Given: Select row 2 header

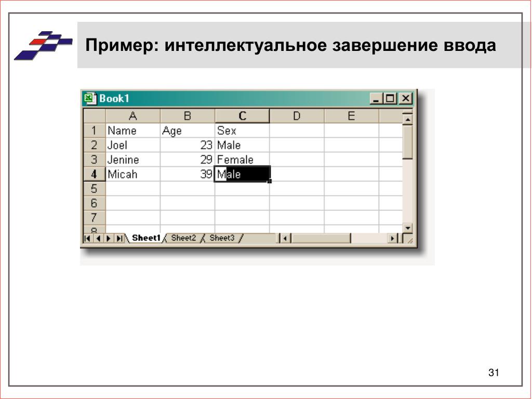Looking at the screenshot, I should [x=95, y=145].
